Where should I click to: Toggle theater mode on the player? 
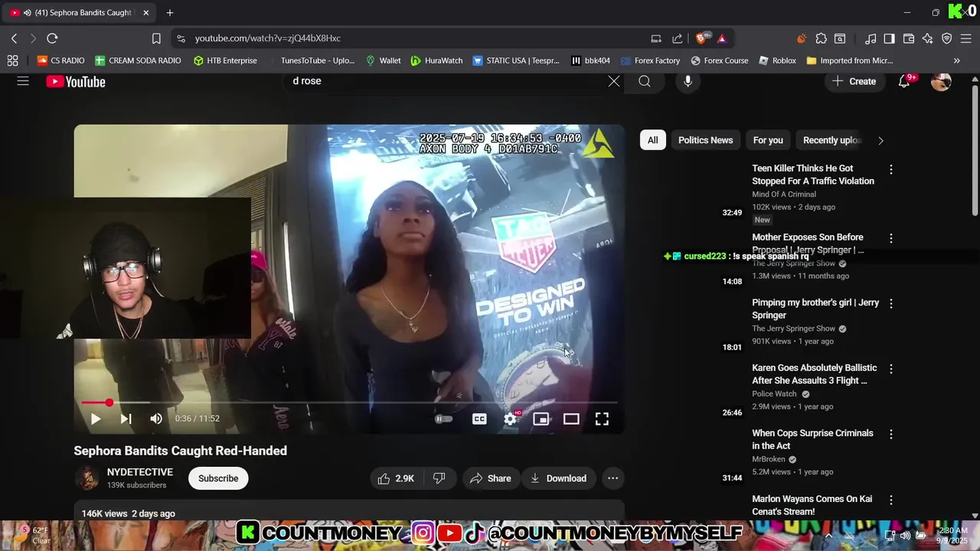(x=571, y=419)
